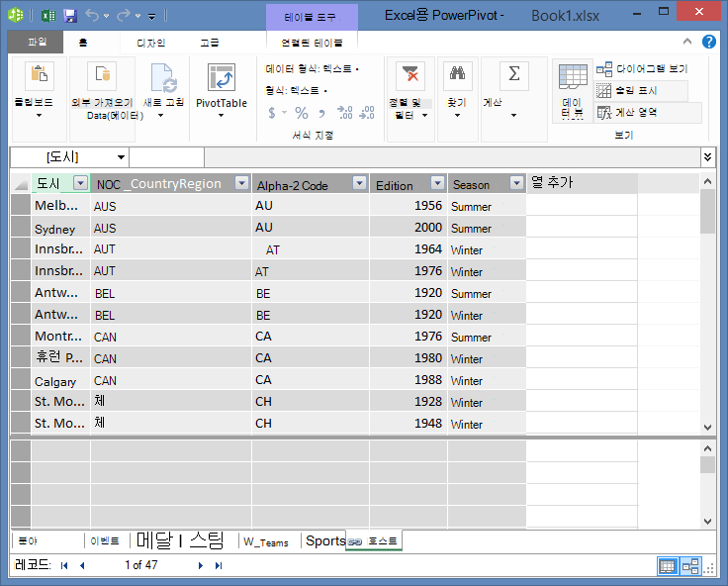This screenshot has height=586, width=728.
Task: Select the 1988 Edition cell
Action: tap(409, 380)
